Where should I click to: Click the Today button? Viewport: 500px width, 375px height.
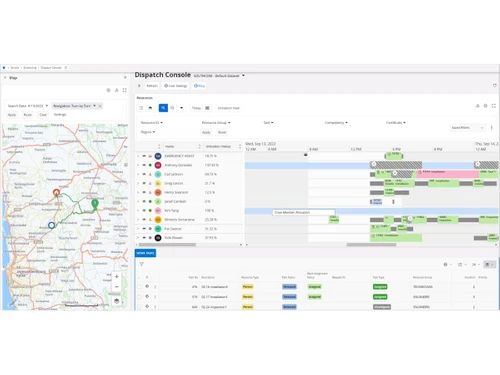[x=196, y=108]
